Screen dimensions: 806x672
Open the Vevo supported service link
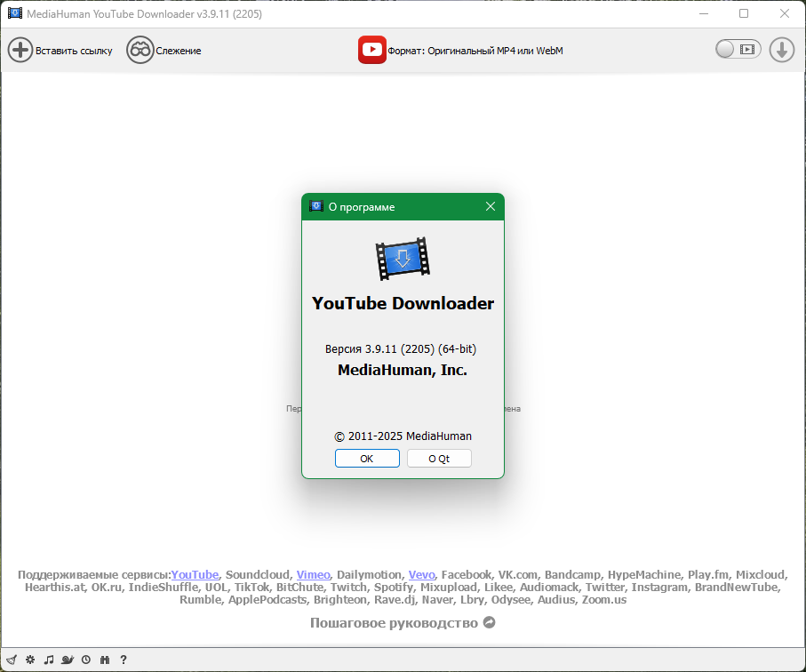pyautogui.click(x=421, y=574)
